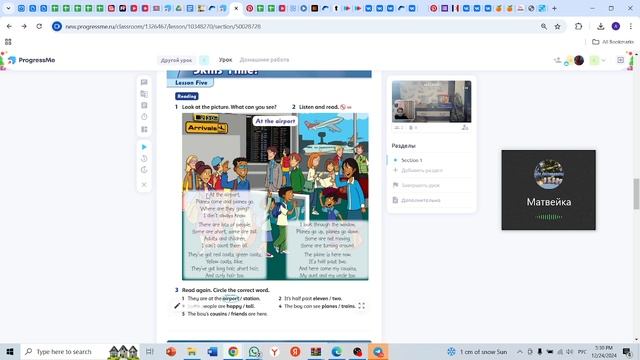Start audio with the blue play icon
640x360 pixels.
pyautogui.click(x=144, y=147)
